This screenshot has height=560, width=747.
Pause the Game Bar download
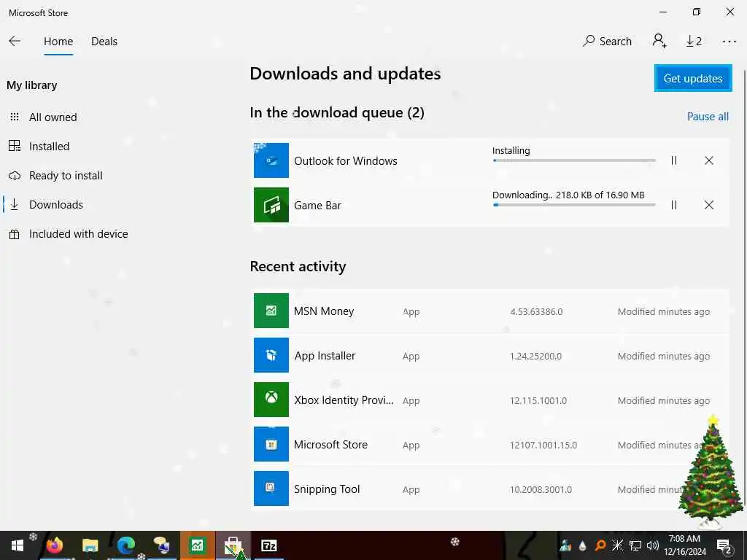coord(673,205)
